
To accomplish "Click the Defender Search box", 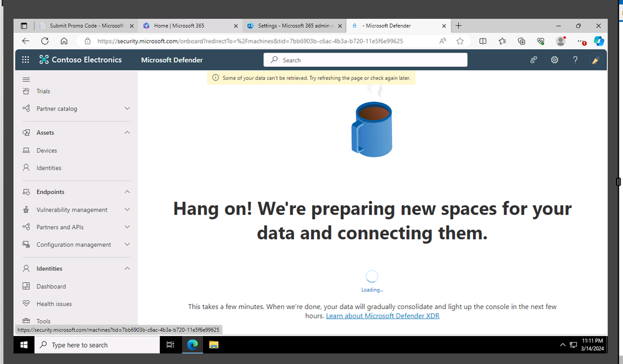I will (365, 60).
